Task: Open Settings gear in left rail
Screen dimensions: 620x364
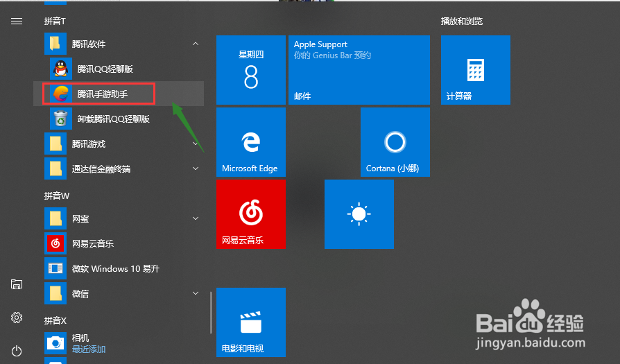Action: (17, 318)
